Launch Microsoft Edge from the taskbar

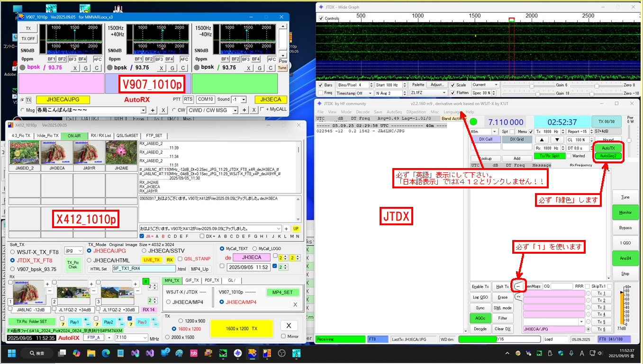[106, 353]
